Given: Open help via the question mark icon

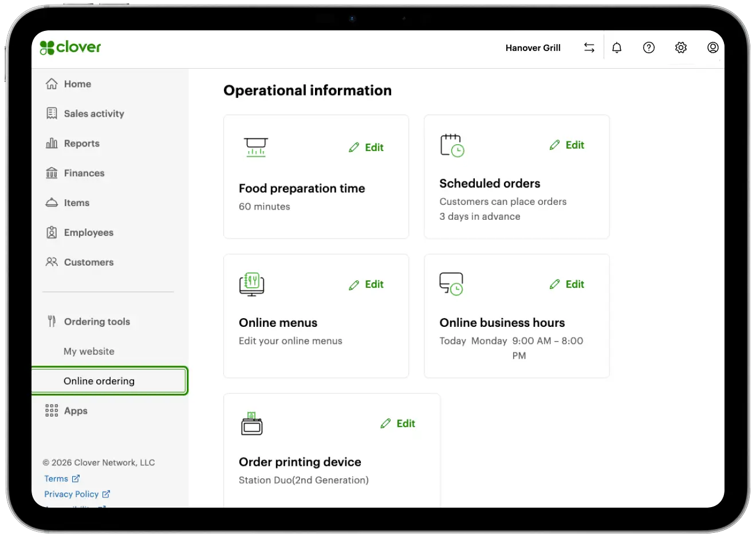Looking at the screenshot, I should (648, 48).
